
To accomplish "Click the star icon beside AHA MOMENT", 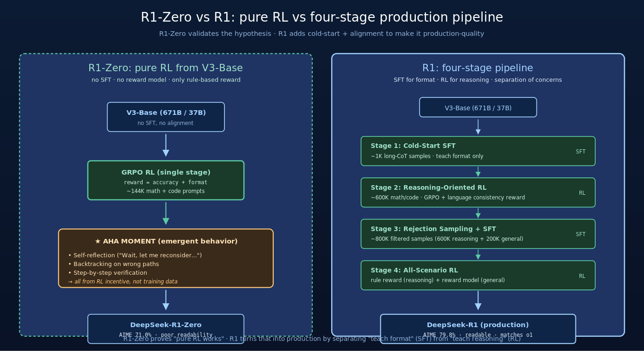I will click(x=98, y=241).
